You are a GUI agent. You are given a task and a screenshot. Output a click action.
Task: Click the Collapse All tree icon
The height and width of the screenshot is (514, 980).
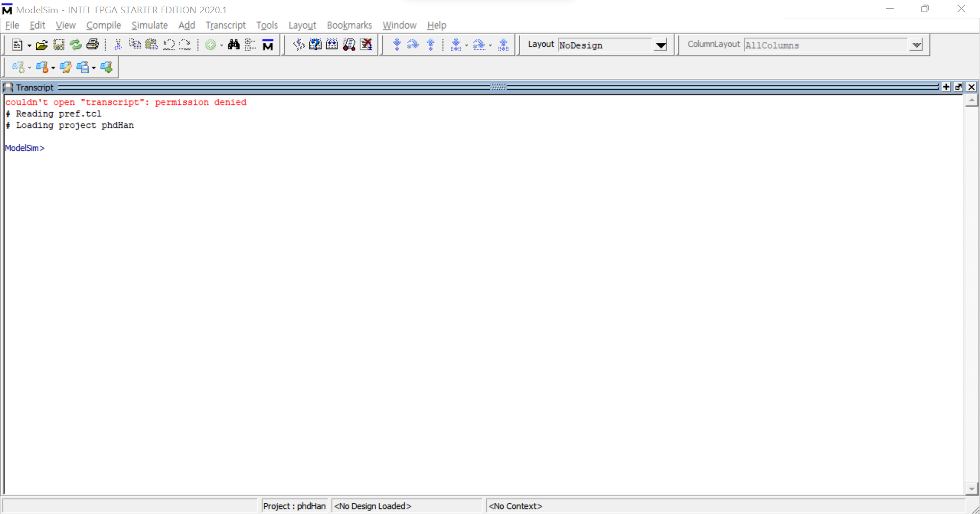click(250, 45)
